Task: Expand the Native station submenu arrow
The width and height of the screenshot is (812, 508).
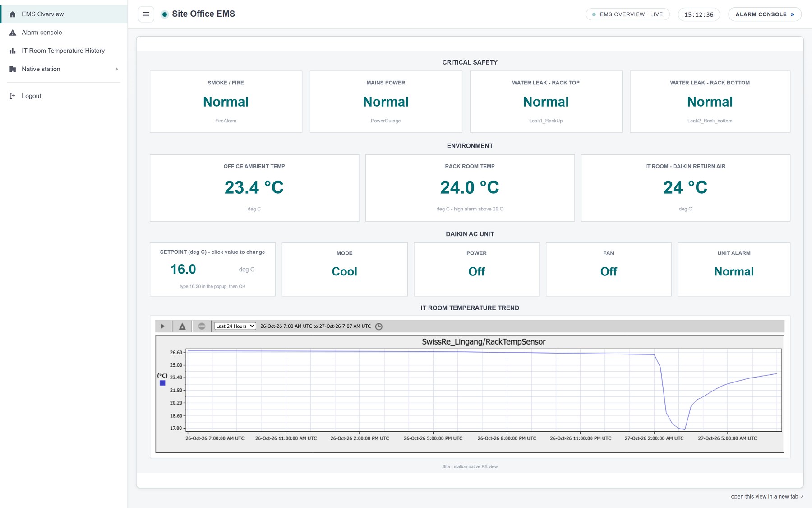Action: pyautogui.click(x=117, y=69)
